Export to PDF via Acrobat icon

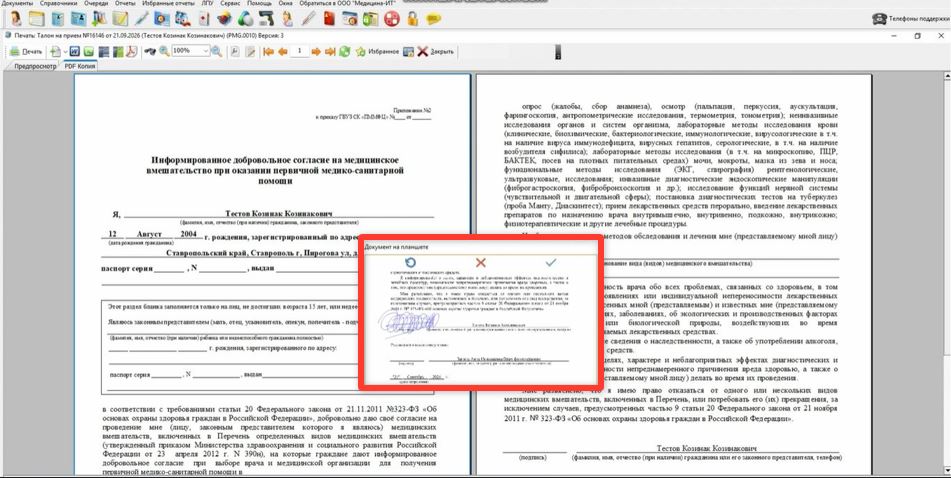click(132, 52)
